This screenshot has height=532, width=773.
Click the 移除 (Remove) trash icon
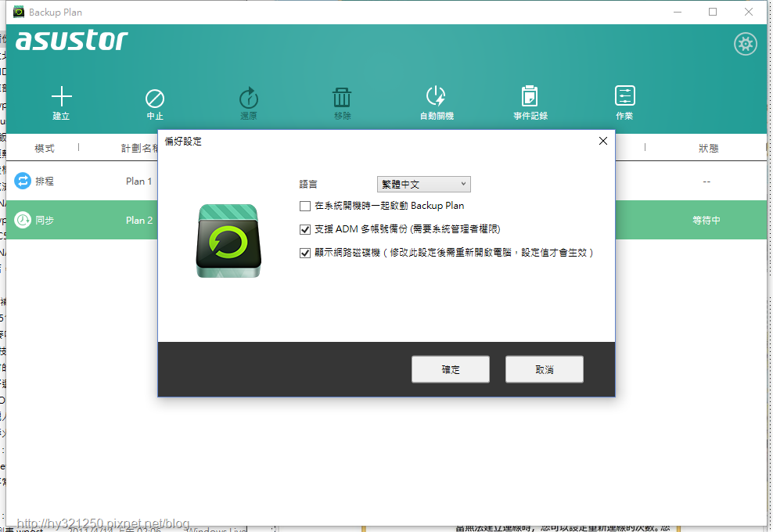tap(342, 97)
